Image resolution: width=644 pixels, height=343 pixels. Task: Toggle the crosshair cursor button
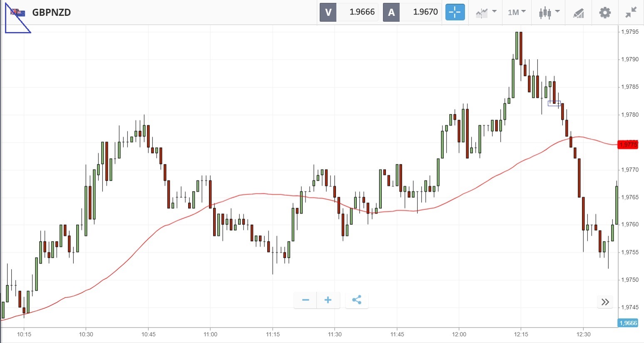(455, 12)
